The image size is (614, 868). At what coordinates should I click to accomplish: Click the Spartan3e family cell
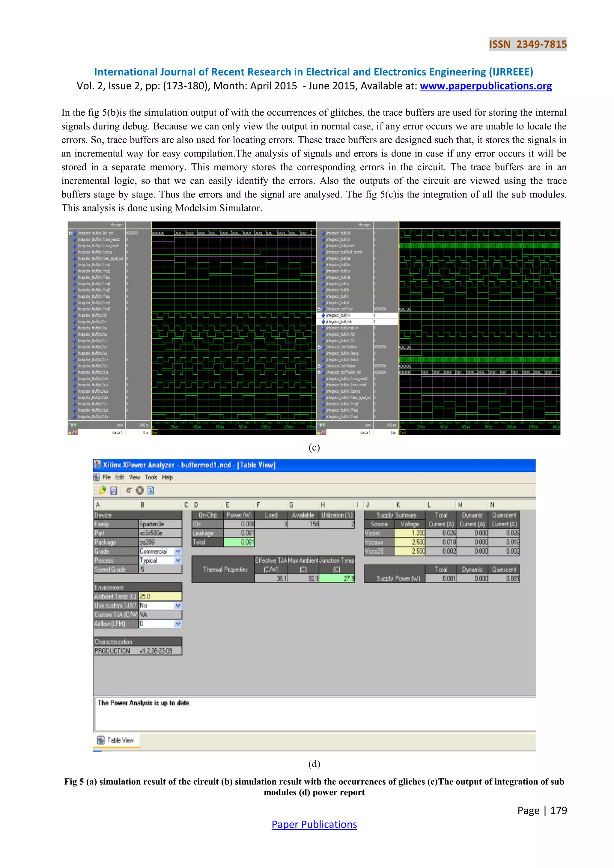160,524
